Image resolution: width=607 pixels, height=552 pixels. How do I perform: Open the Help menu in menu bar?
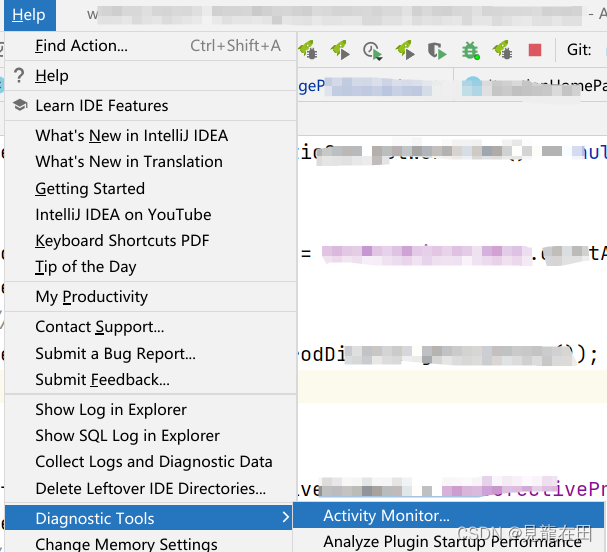click(x=29, y=15)
